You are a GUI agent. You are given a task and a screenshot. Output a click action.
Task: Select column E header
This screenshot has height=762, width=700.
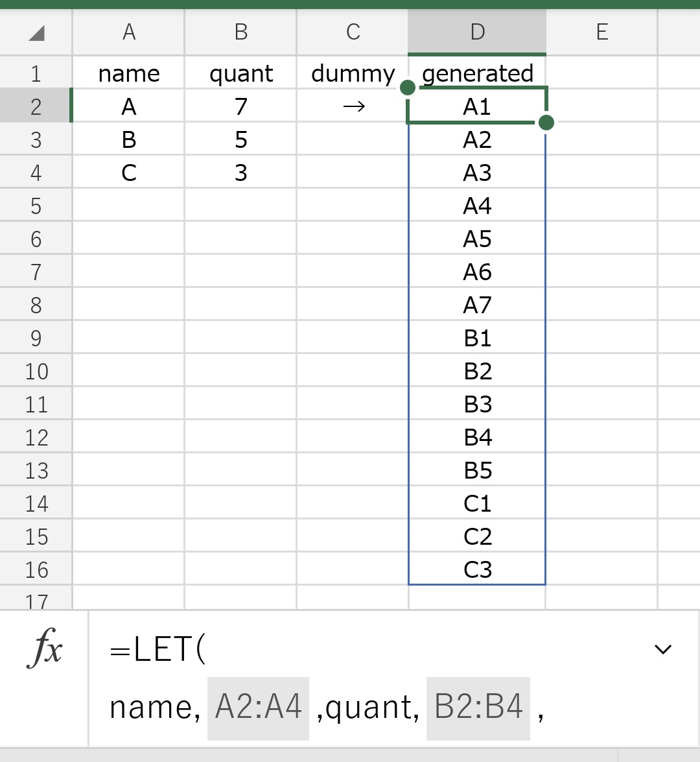(x=602, y=32)
